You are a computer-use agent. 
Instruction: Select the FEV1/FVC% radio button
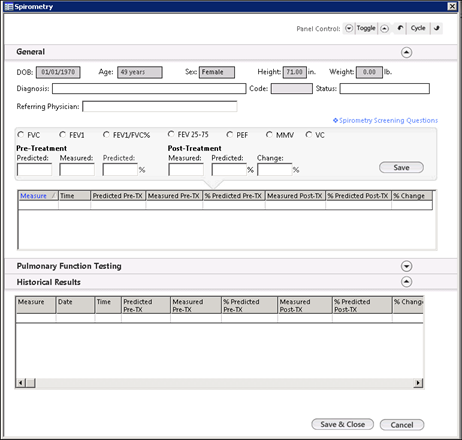coord(106,134)
